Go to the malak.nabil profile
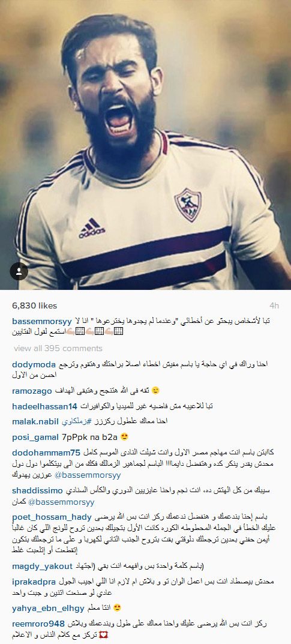 [37, 421]
